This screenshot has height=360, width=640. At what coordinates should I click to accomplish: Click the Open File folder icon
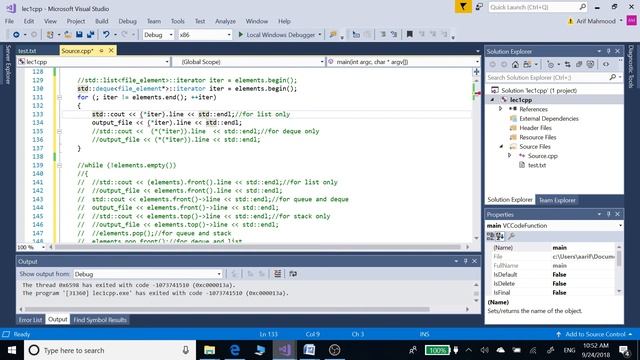[x=68, y=35]
